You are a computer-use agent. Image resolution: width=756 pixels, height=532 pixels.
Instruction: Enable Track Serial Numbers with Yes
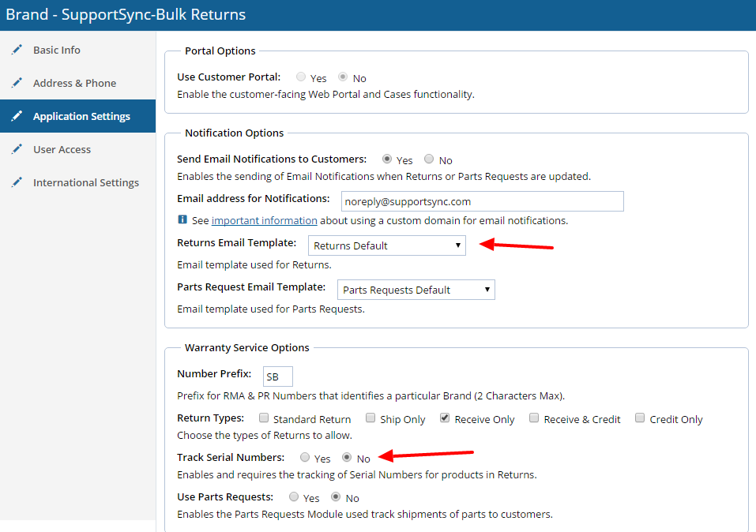point(305,458)
